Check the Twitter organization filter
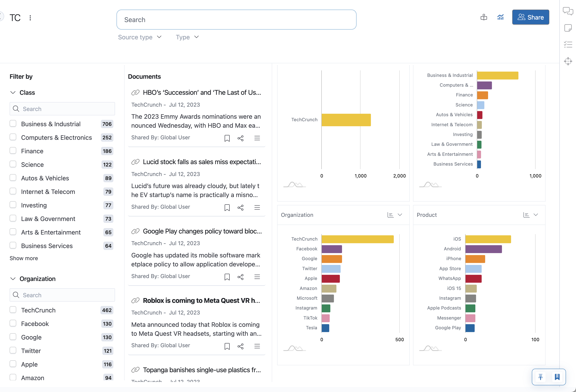Image resolution: width=576 pixels, height=392 pixels. 13,350
